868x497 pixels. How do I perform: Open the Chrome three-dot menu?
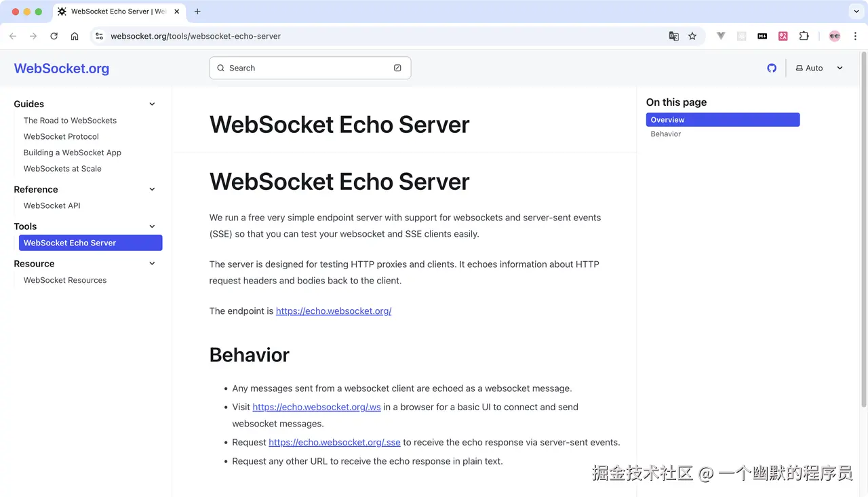point(855,36)
